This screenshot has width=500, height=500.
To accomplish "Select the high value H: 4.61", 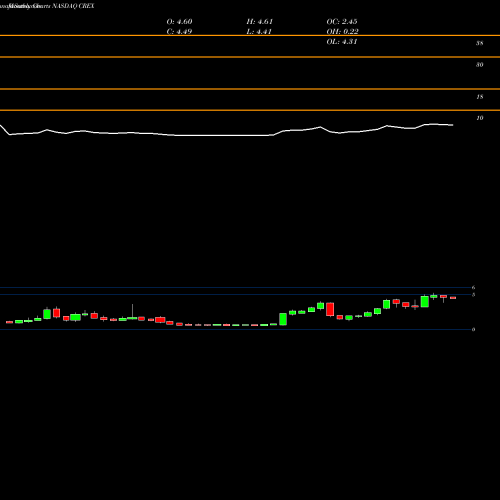I will click(x=260, y=22).
